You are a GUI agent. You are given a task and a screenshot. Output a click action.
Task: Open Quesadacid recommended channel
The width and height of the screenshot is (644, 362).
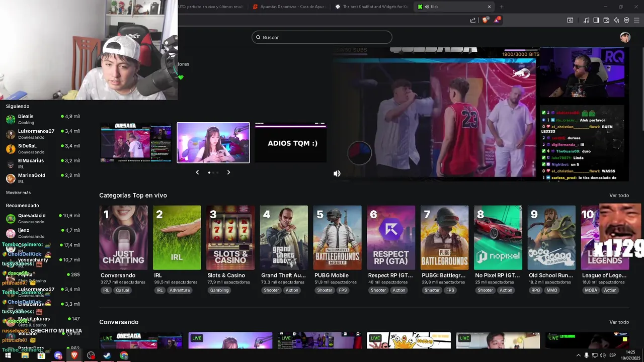pyautogui.click(x=43, y=218)
